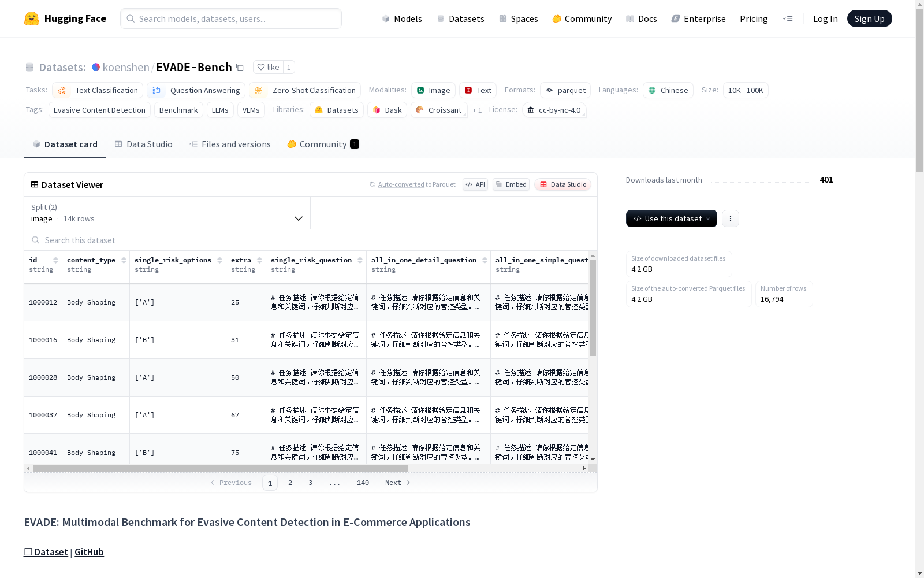Switch to the Dataset card tab
This screenshot has height=578, width=924.
click(65, 144)
